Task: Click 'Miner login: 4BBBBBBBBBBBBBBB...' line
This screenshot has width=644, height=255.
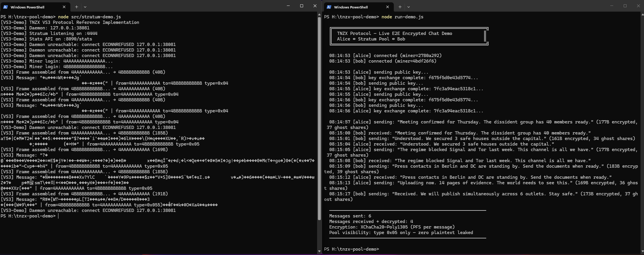Action: pyautogui.click(x=57, y=67)
